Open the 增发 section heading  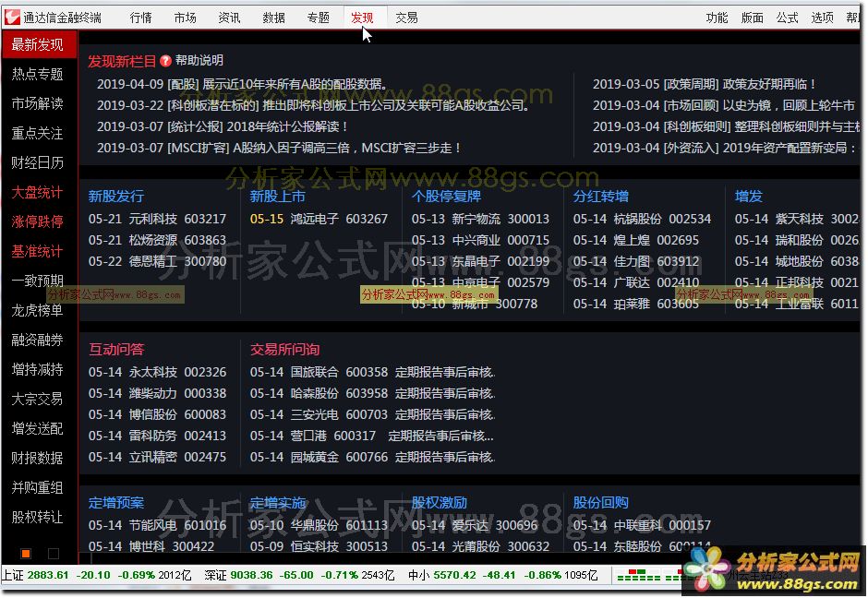tap(749, 196)
